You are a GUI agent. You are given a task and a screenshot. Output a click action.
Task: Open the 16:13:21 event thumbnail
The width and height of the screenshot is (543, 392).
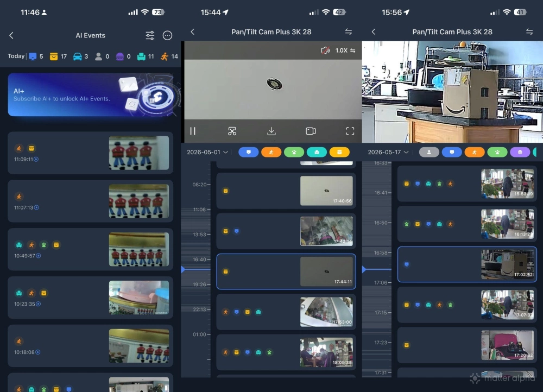507,224
